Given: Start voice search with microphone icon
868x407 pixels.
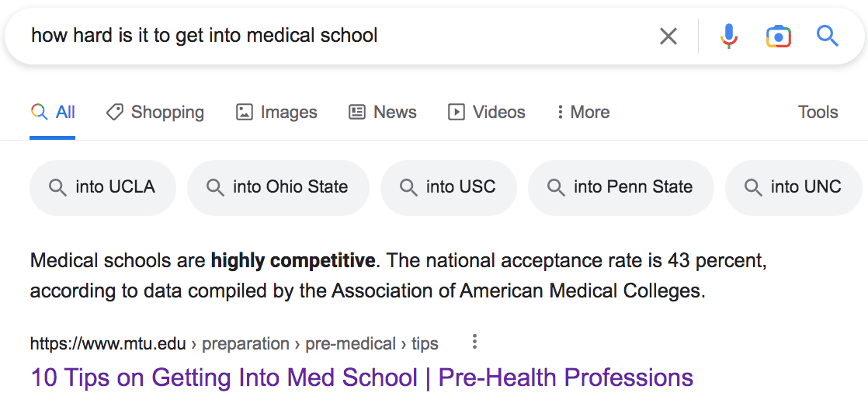Looking at the screenshot, I should coord(728,36).
